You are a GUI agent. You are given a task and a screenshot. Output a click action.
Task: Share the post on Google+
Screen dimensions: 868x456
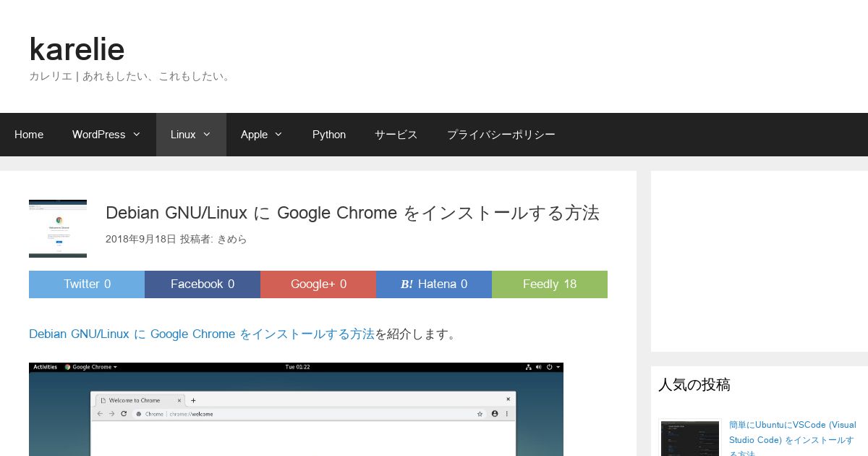[318, 284]
